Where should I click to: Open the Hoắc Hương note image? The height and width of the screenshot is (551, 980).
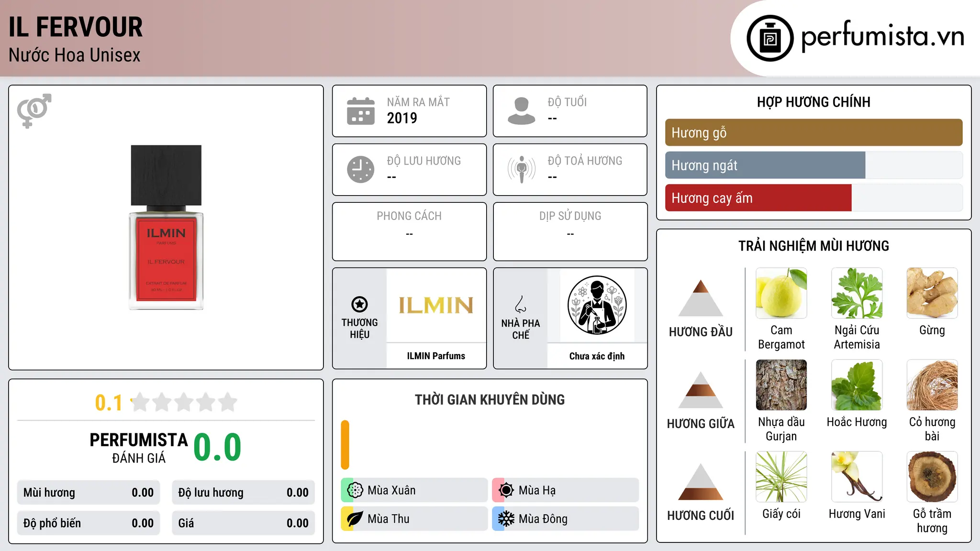[x=857, y=385]
